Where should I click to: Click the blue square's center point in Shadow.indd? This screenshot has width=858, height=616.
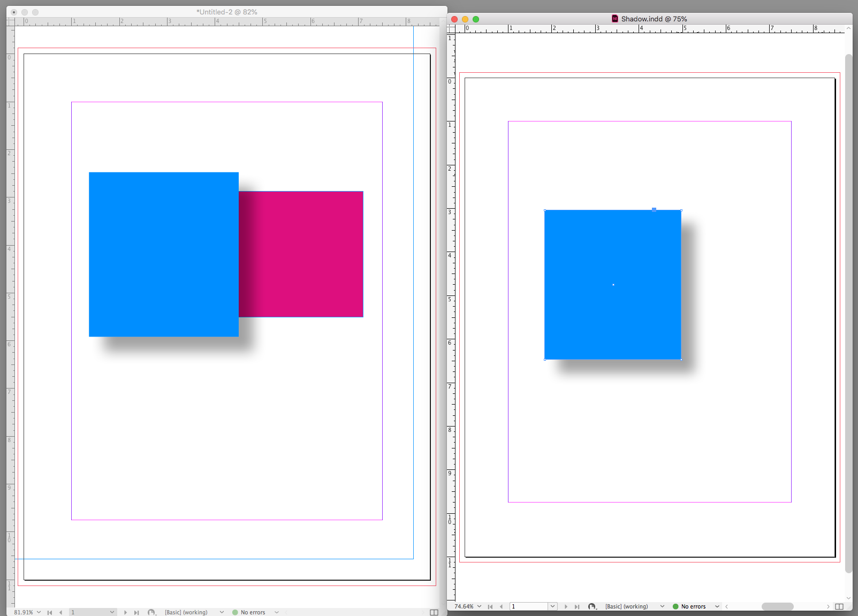tap(613, 285)
